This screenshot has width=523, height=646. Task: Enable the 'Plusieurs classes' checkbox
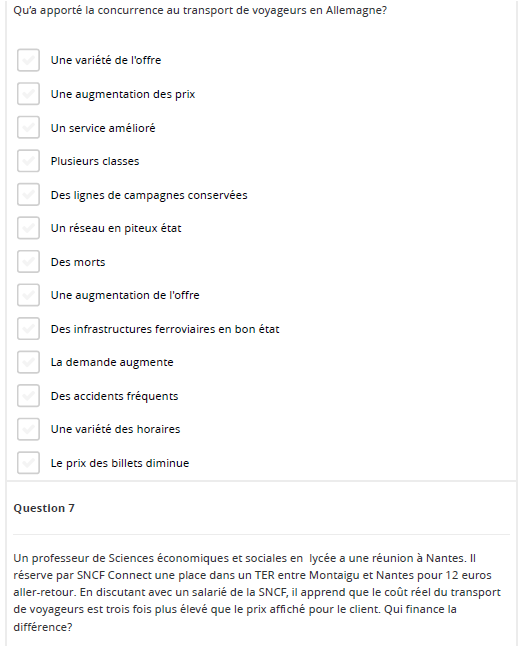28,161
